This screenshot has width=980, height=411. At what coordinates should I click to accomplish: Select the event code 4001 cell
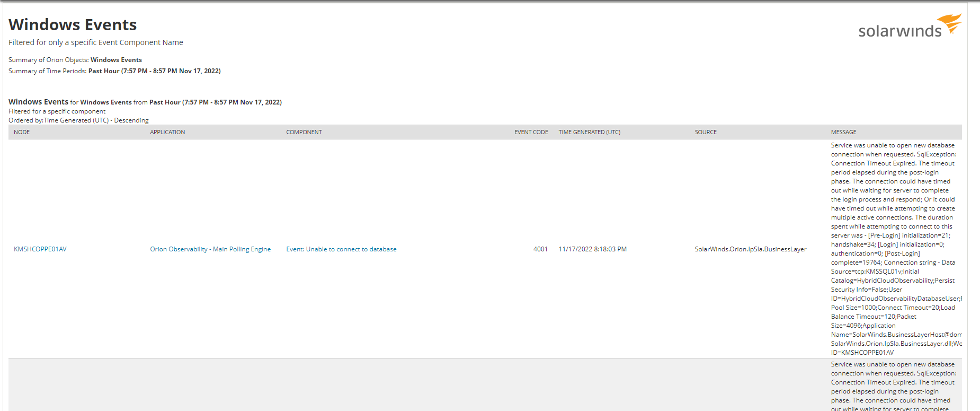pos(540,249)
